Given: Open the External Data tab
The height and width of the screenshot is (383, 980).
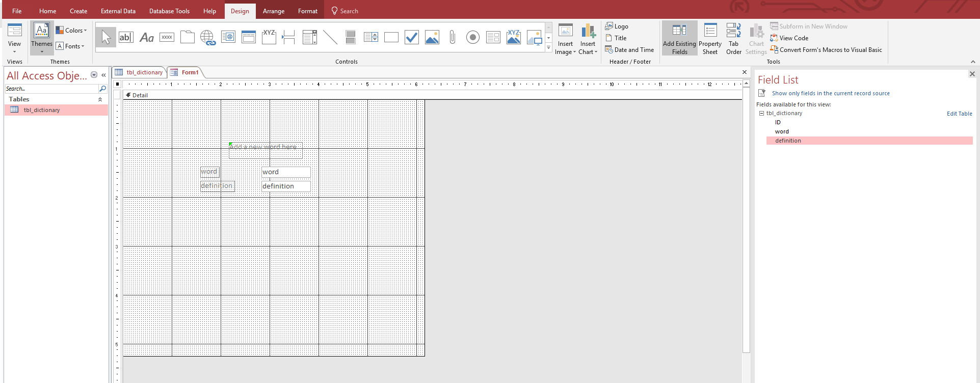Looking at the screenshot, I should click(118, 11).
